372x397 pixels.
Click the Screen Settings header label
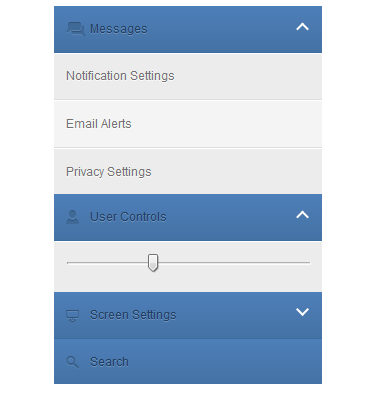133,315
